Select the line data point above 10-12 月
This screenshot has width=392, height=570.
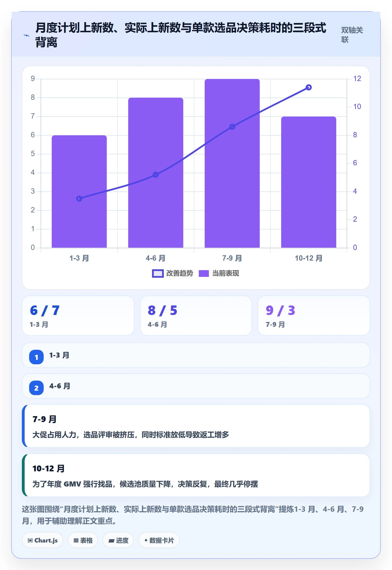coord(309,87)
